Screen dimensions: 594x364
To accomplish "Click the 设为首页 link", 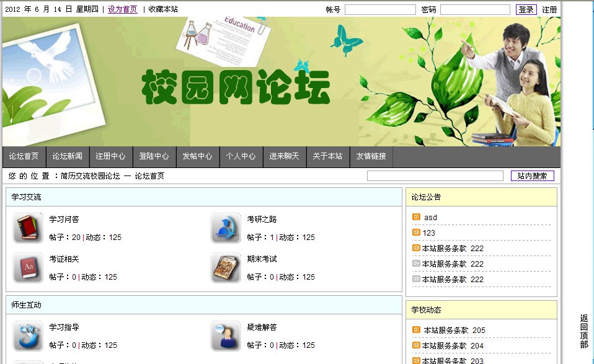I will 122,9.
